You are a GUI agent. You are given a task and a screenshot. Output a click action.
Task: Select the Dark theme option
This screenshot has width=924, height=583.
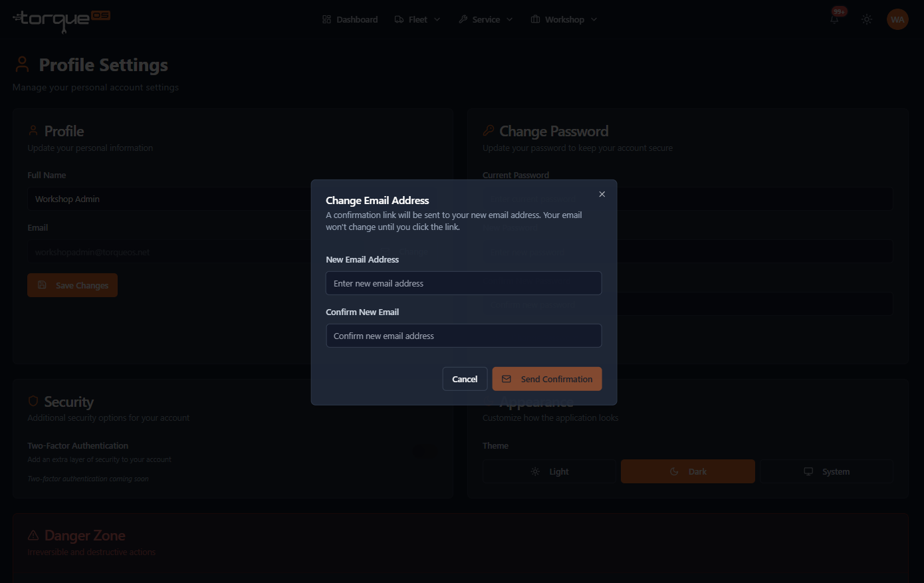coord(688,471)
